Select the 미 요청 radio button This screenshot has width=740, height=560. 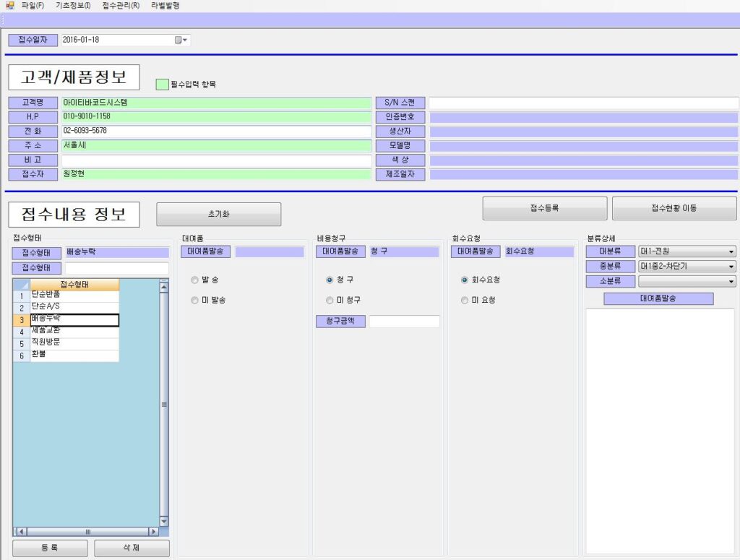pos(465,300)
